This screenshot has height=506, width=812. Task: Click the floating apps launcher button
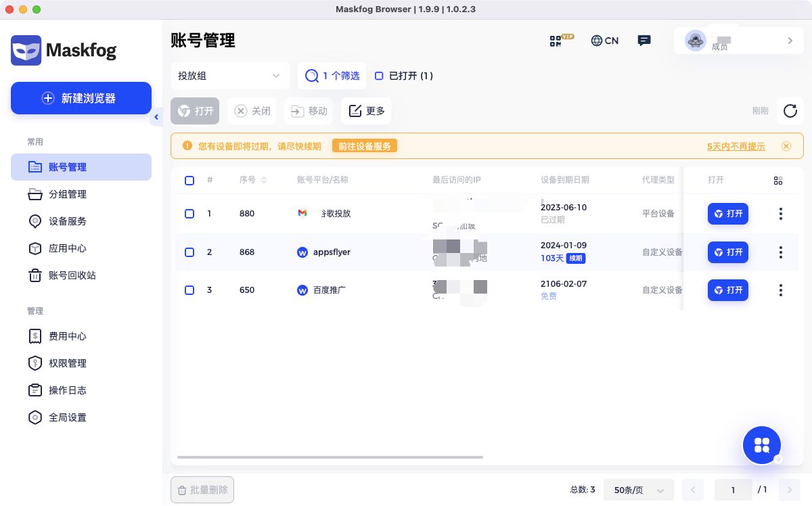pos(762,445)
